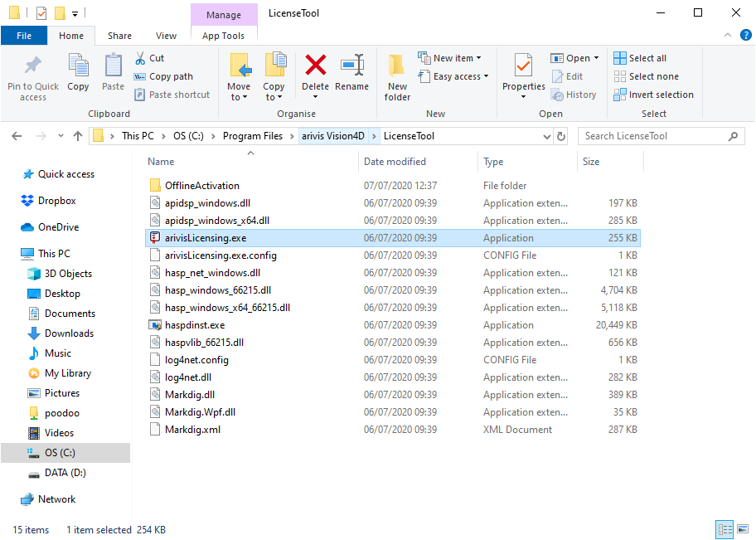
Task: Switch to the Share tab
Action: (119, 36)
